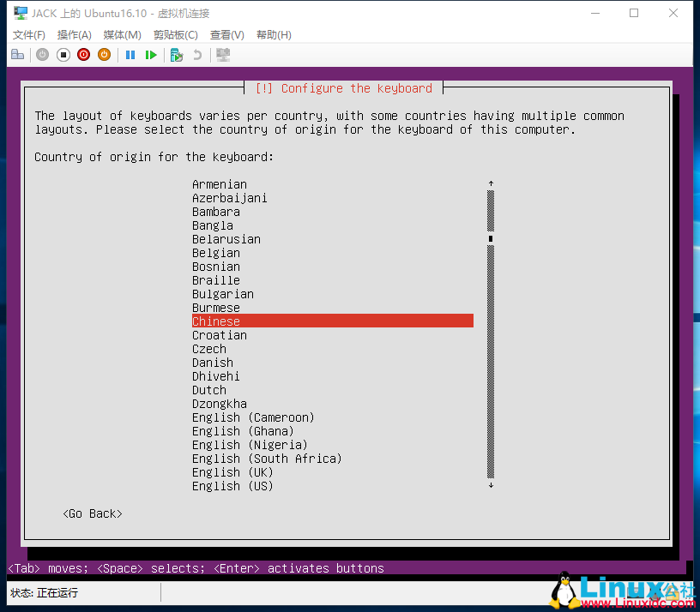Image resolution: width=700 pixels, height=612 pixels.
Task: Open the 文件(F) menu
Action: point(28,34)
